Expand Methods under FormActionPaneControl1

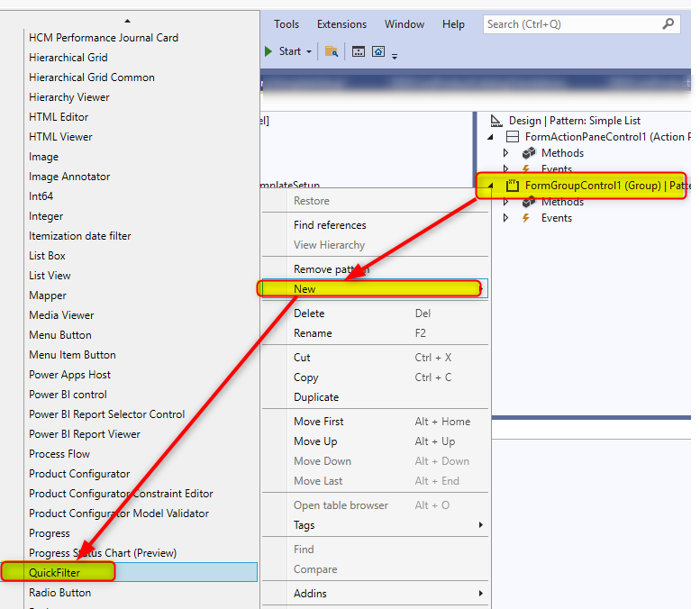click(x=505, y=153)
